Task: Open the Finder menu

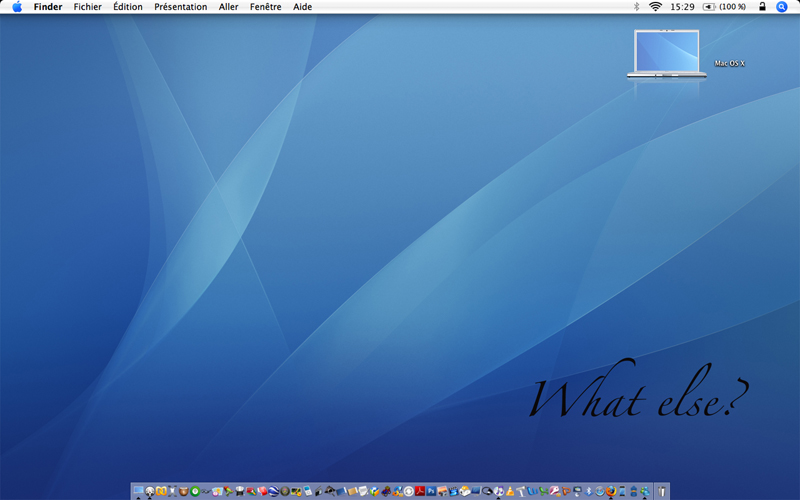Action: pyautogui.click(x=48, y=7)
